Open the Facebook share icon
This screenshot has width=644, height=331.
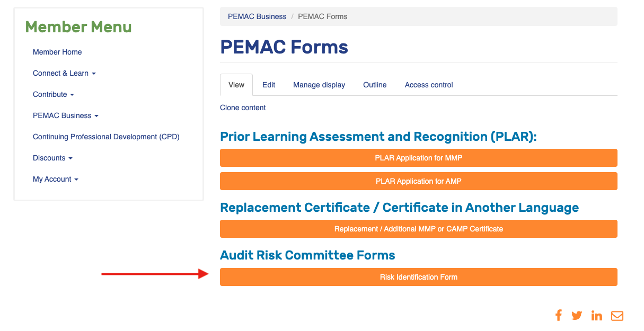[558, 315]
